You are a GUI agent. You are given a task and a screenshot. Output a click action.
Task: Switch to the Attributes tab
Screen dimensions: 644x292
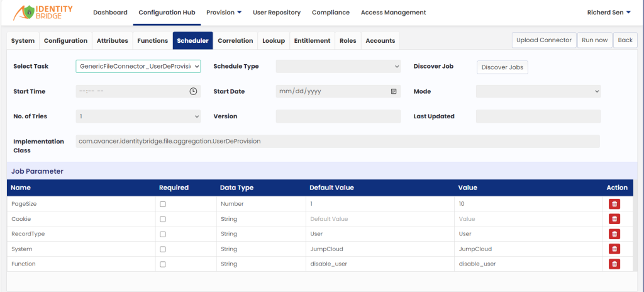pyautogui.click(x=113, y=41)
